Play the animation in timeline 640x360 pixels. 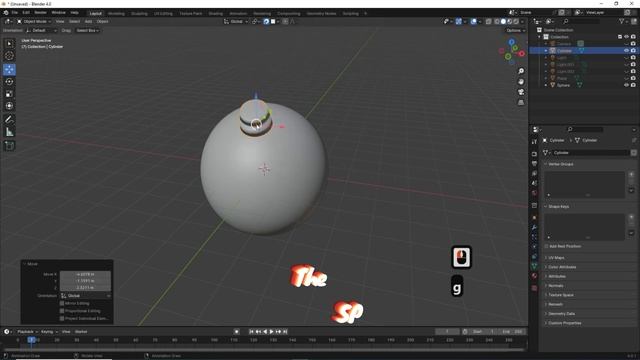click(271, 332)
